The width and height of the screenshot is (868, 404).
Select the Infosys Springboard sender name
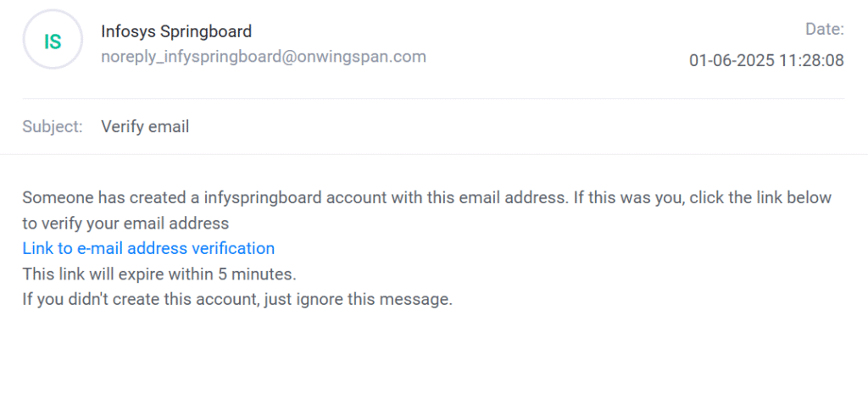(176, 31)
